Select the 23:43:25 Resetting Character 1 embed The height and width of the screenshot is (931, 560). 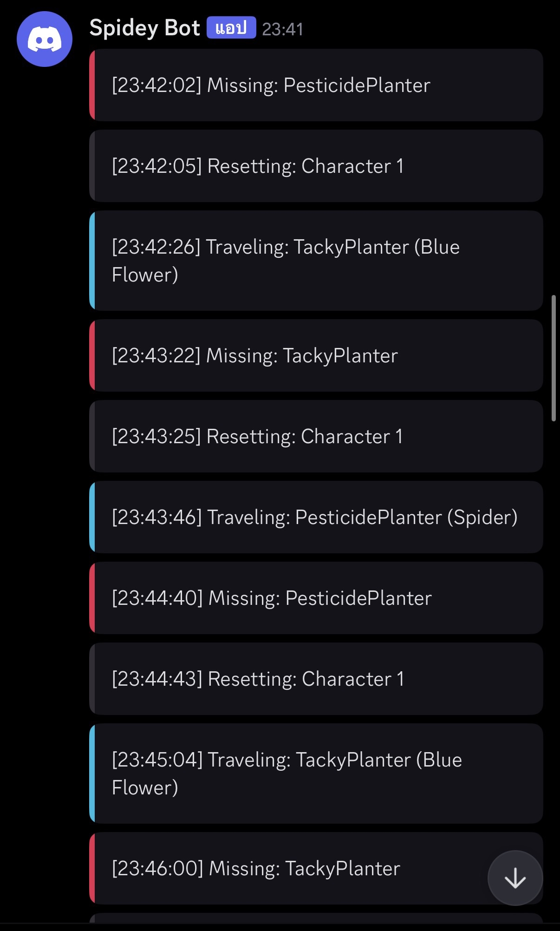coord(316,436)
